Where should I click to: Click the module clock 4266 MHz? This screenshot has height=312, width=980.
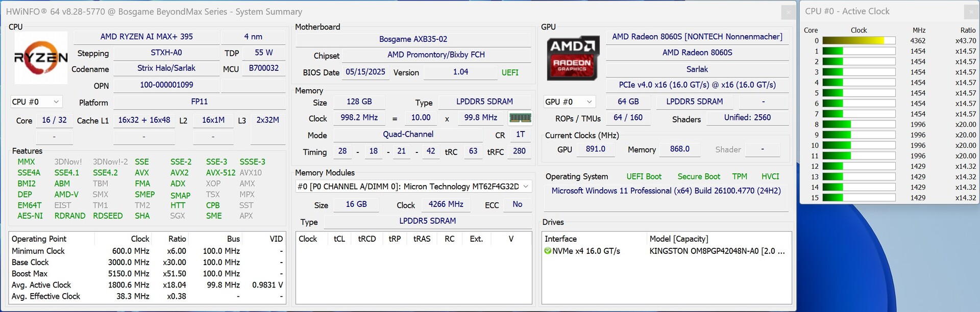[446, 204]
